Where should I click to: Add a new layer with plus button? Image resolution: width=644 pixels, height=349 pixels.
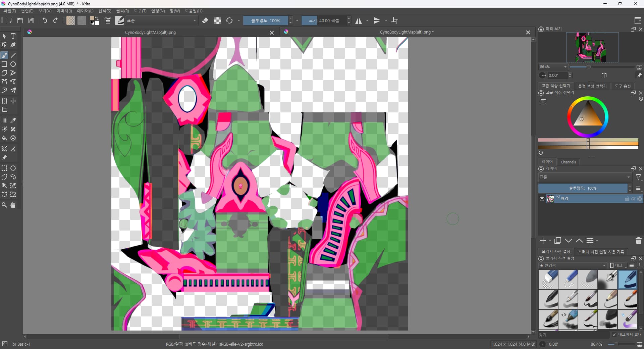[543, 241]
